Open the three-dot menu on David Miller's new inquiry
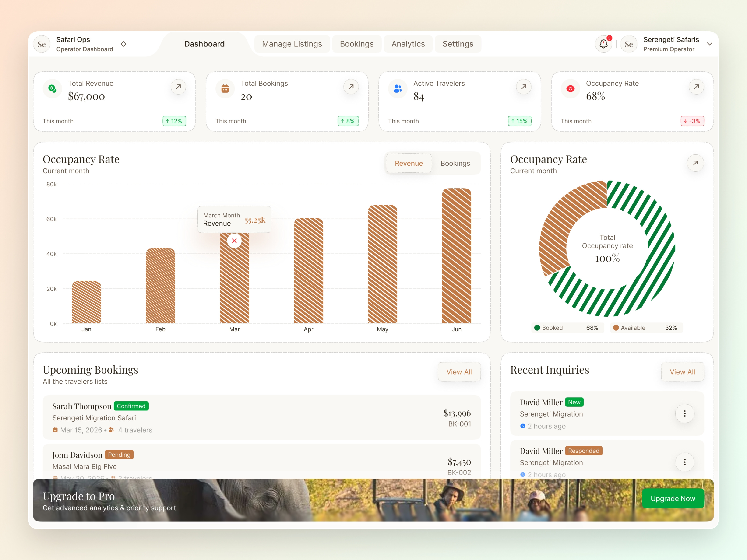Image resolution: width=747 pixels, height=560 pixels. 684,413
